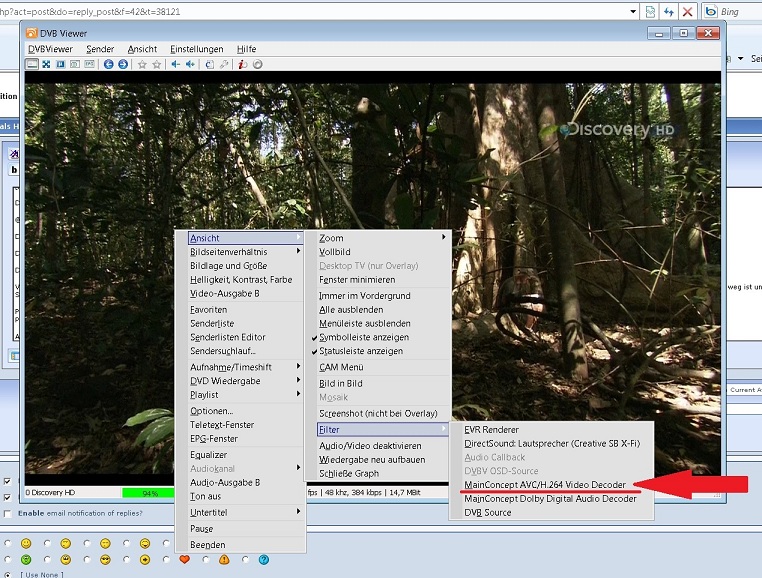Tick the email notification of replies checkbox
This screenshot has height=578, width=762.
point(7,513)
